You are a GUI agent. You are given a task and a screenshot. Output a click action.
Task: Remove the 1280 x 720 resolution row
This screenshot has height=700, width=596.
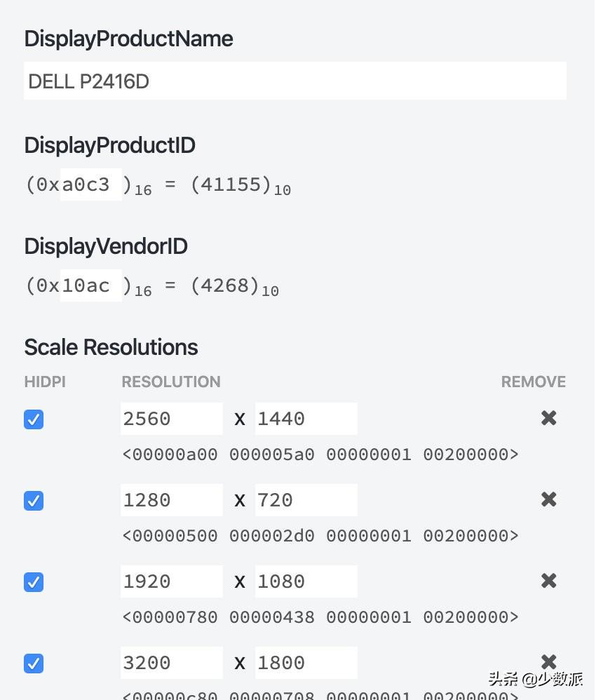coord(548,499)
